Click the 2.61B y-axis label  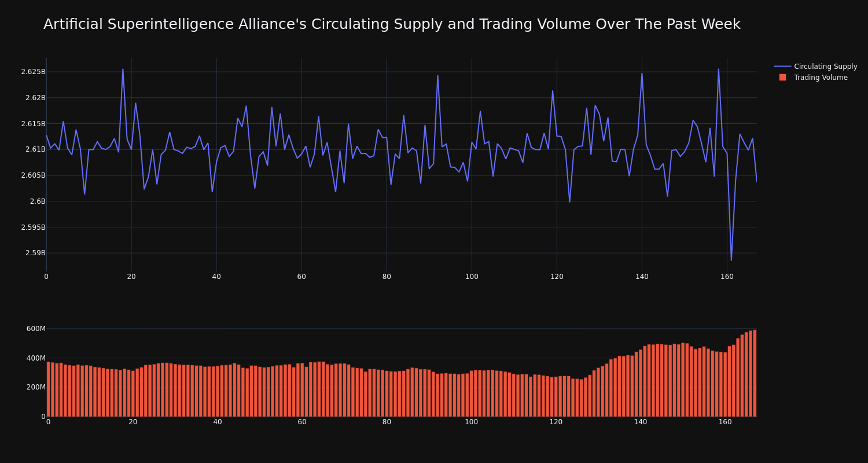coord(35,149)
